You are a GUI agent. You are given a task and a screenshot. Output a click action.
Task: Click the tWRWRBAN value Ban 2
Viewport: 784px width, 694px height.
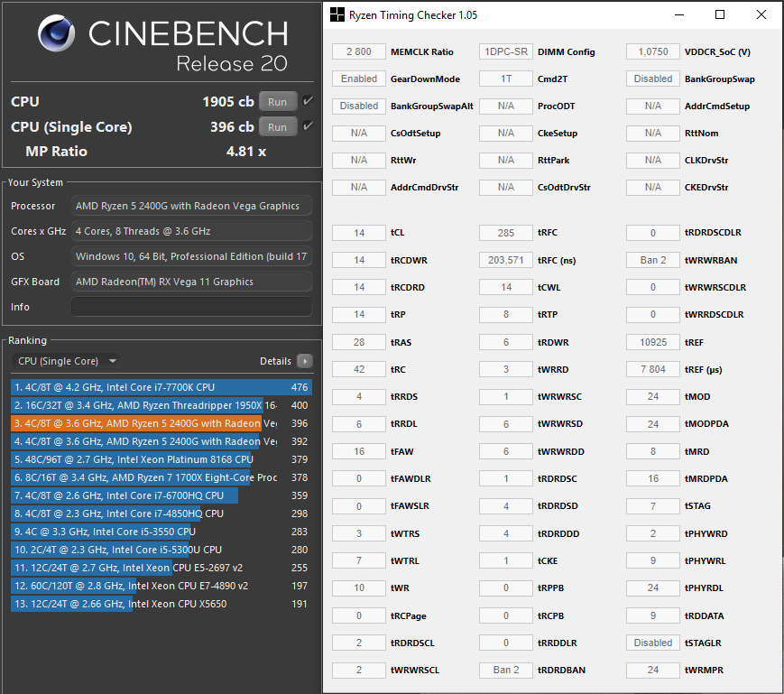[x=653, y=260]
